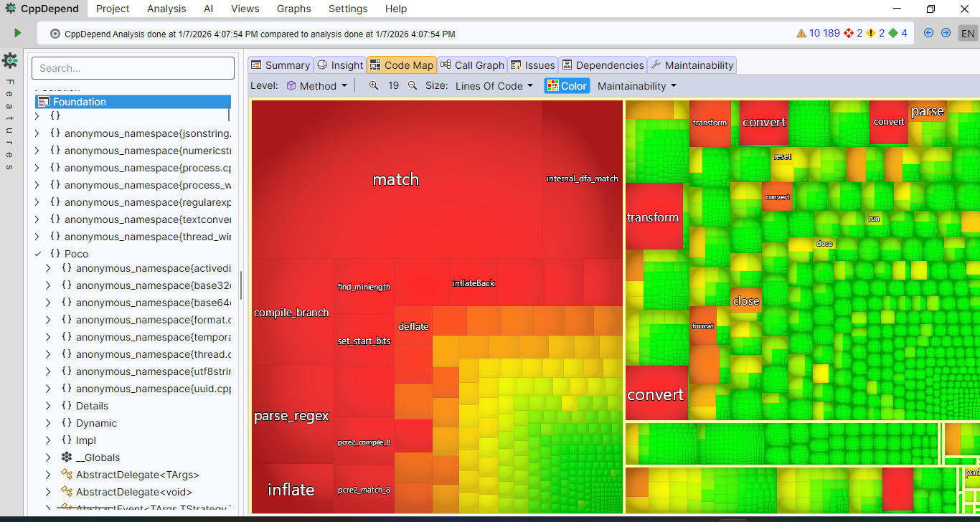The image size is (980, 522).
Task: Click the red critical rules violated icon
Action: (x=849, y=33)
